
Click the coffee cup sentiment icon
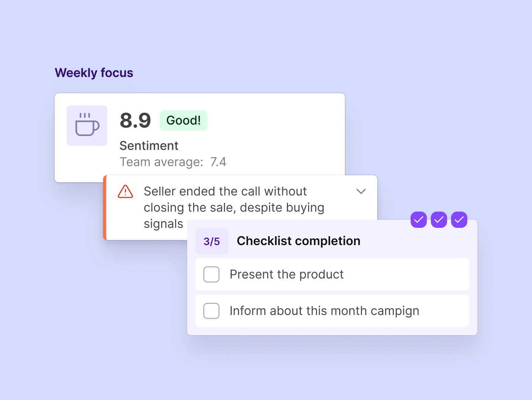click(x=87, y=126)
